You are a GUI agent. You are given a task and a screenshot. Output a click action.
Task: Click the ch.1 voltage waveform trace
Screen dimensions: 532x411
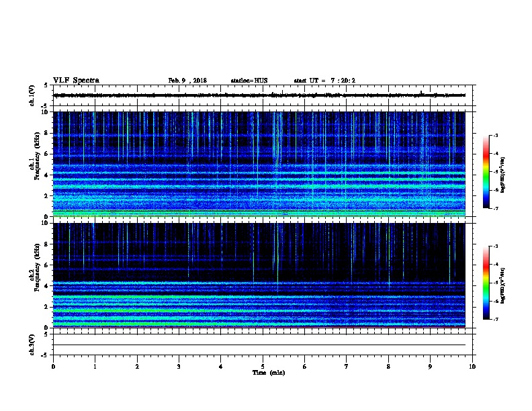(x=259, y=95)
